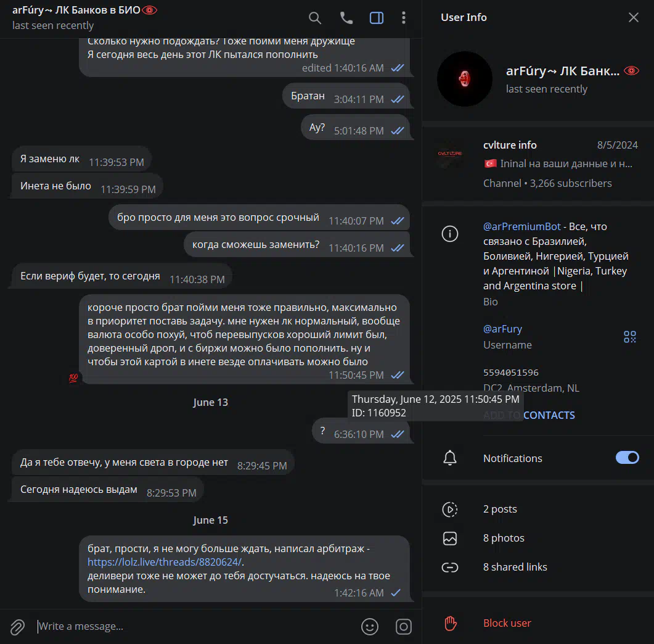View the 8 shared links
The width and height of the screenshot is (654, 644).
click(538, 568)
